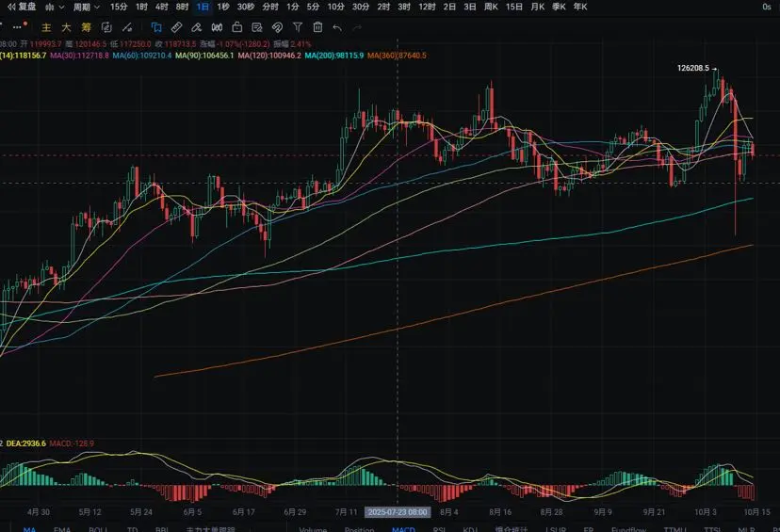Click the bookmark drawing tool icon
The width and height of the screenshot is (780, 532).
156,27
